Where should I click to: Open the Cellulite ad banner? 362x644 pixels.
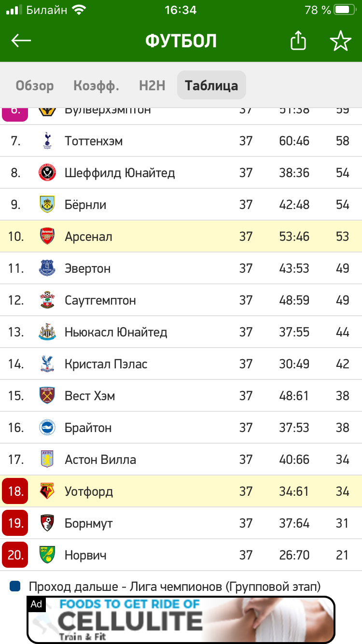[181, 620]
